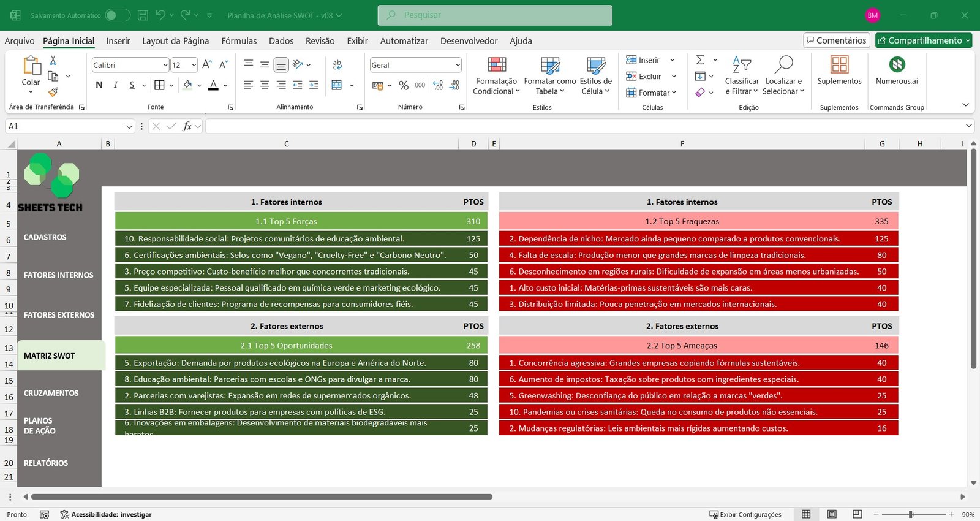
Task: Open the Numerous.ai add-in
Action: [897, 70]
